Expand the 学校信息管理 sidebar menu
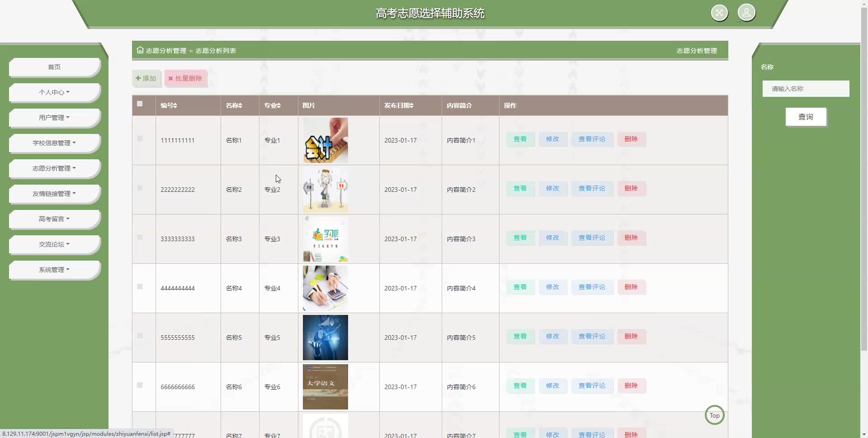The width and height of the screenshot is (868, 438). click(54, 143)
